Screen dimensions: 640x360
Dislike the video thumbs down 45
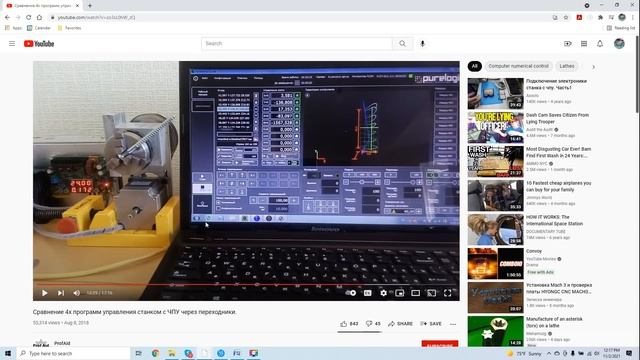click(373, 324)
